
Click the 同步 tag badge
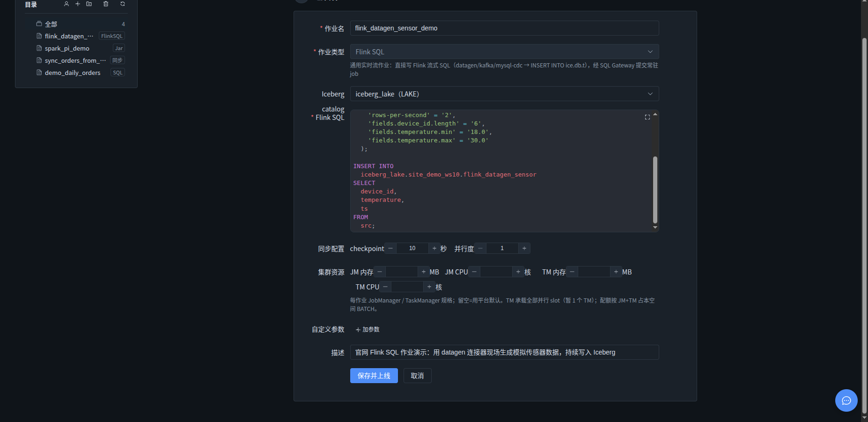(x=118, y=60)
